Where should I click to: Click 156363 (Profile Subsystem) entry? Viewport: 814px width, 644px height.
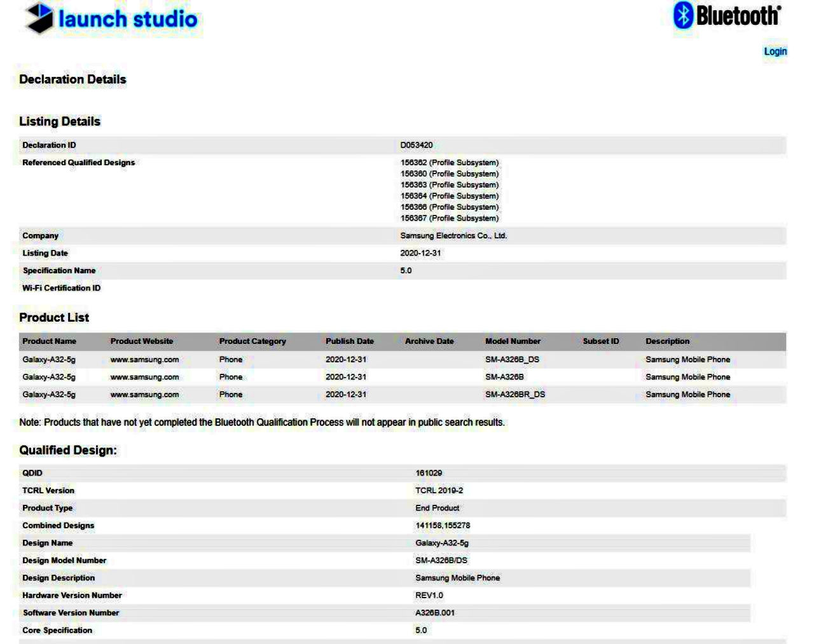(x=450, y=185)
